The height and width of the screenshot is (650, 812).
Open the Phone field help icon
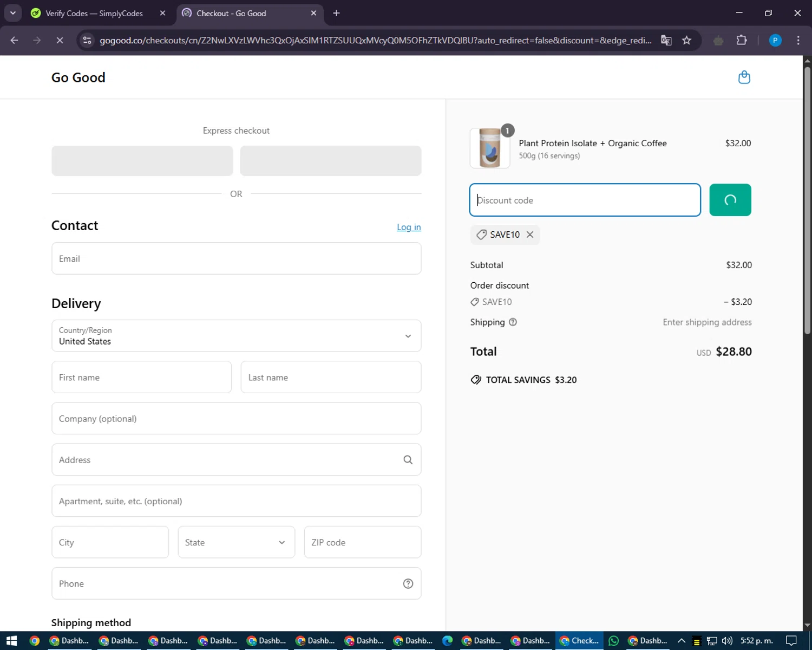[x=408, y=583]
